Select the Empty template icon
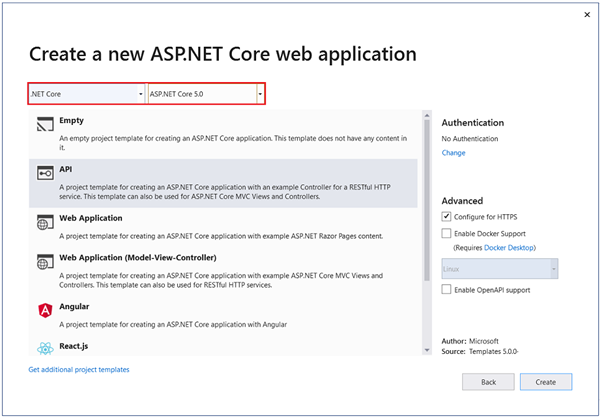Viewport: 600px width, 417px height. point(44,126)
